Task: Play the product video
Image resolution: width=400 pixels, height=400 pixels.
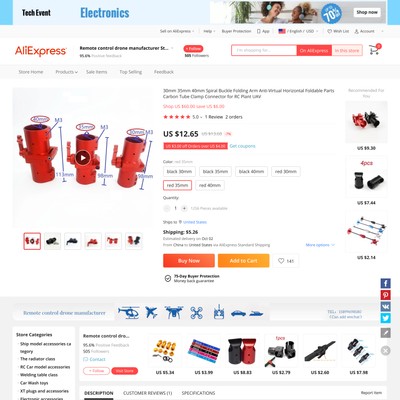Action: pos(82,158)
